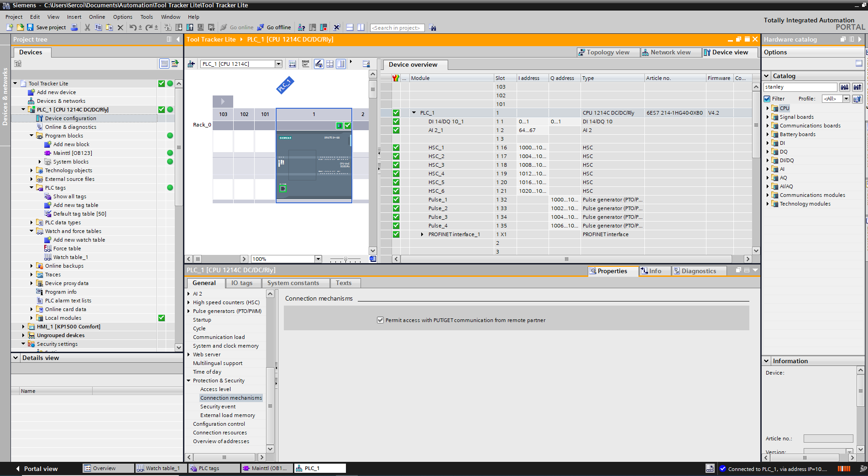Click the Print icon in toolbar
The image size is (868, 476).
(x=74, y=27)
